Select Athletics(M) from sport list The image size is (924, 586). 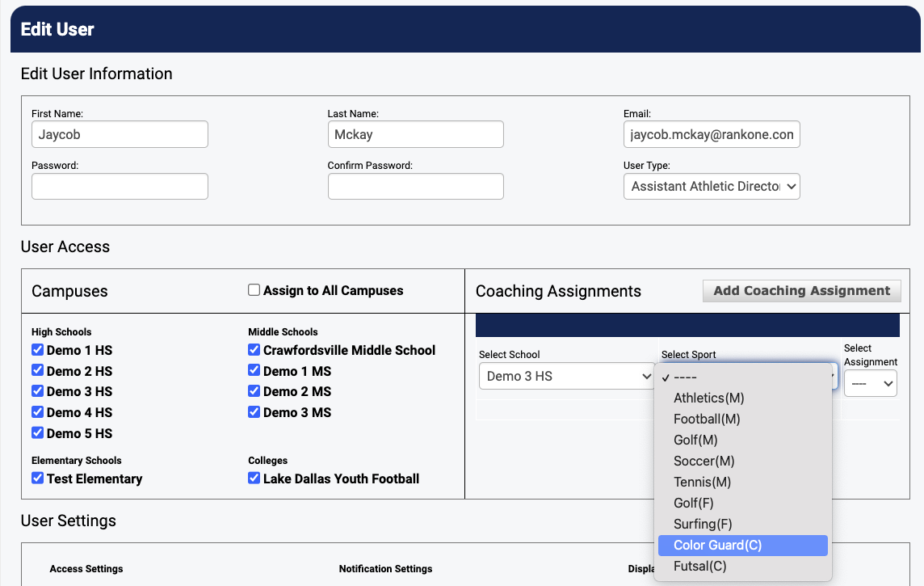(x=742, y=398)
